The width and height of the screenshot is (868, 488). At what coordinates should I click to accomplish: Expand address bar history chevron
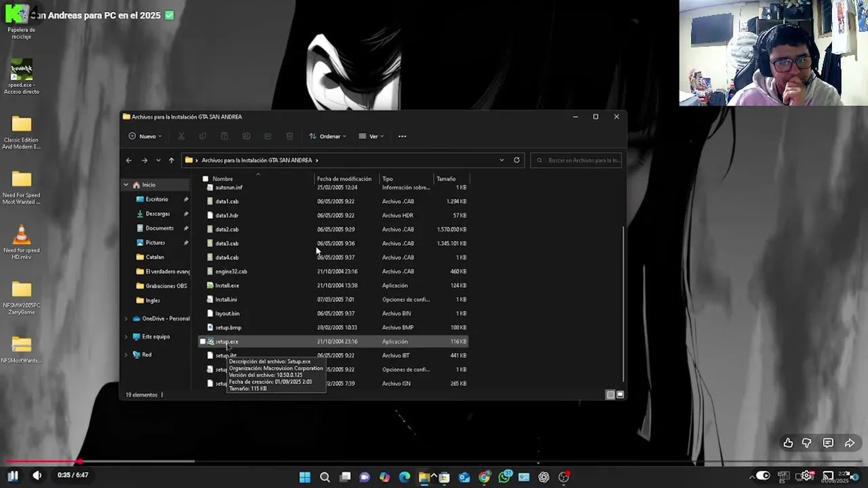point(502,160)
